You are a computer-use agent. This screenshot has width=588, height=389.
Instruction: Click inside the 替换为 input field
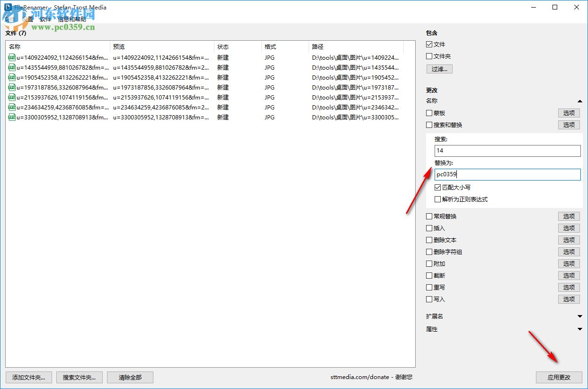507,174
